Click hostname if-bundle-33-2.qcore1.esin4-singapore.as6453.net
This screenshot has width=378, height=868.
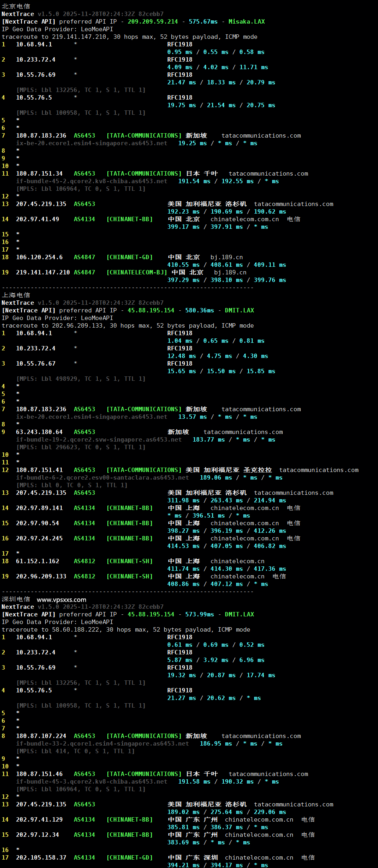pos(103,744)
